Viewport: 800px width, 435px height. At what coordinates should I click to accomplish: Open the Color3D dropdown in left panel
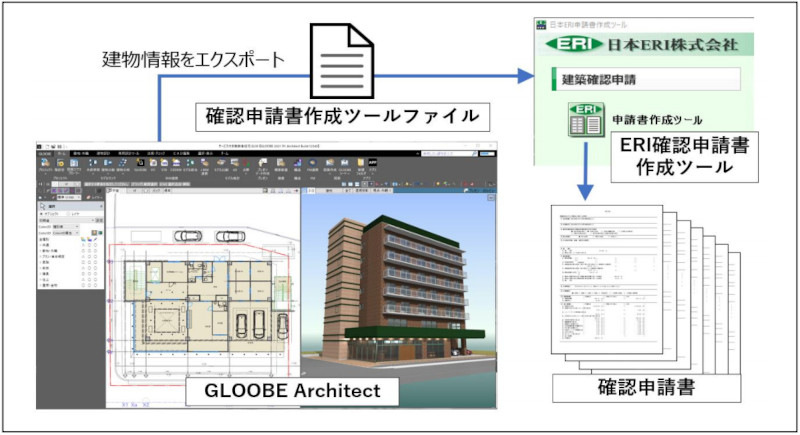(66, 233)
